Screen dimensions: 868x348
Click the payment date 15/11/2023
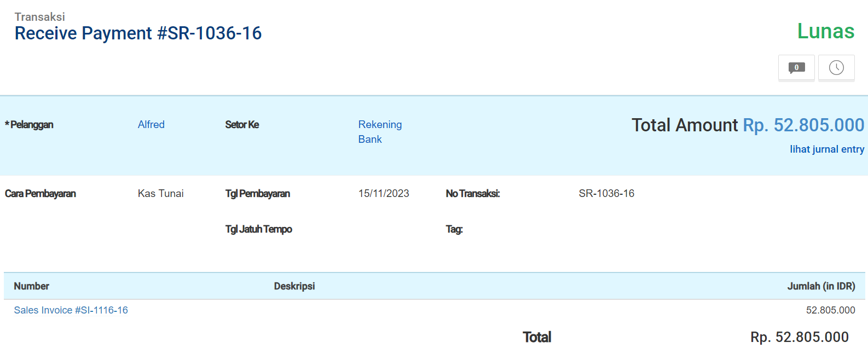pos(384,194)
